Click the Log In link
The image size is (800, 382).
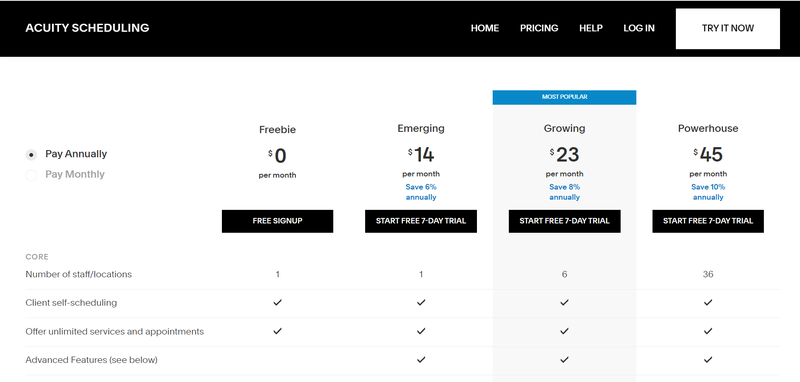coord(639,28)
